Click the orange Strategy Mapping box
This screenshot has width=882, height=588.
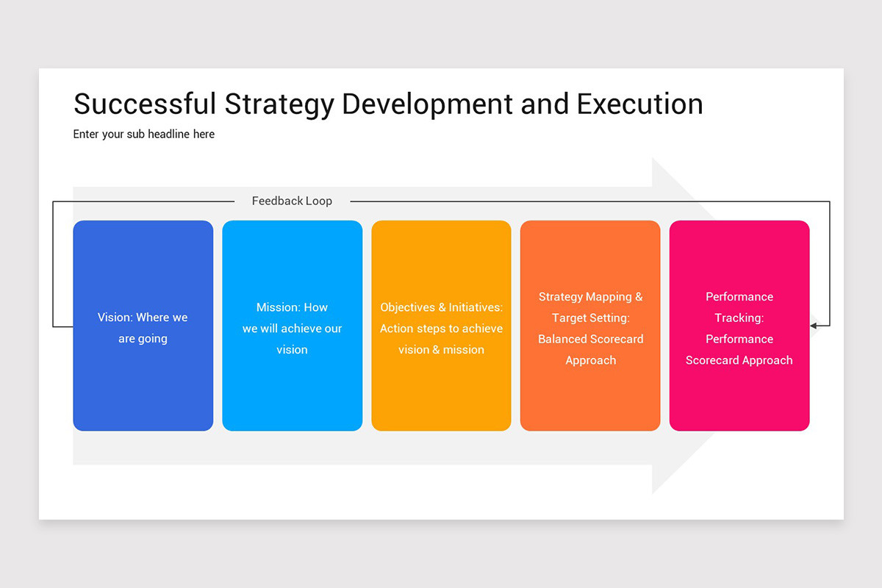(x=590, y=325)
